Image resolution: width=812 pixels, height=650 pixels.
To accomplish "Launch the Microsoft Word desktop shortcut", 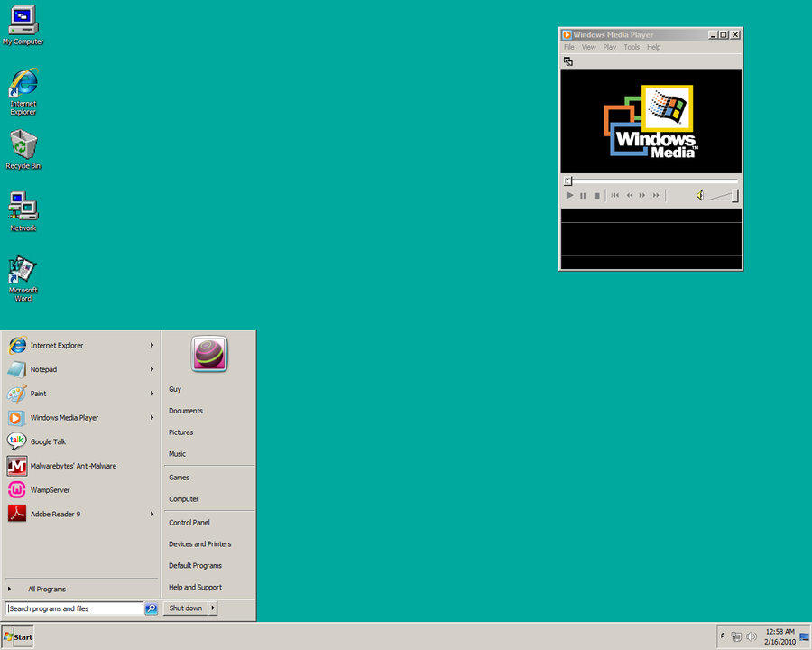I will coord(23,278).
